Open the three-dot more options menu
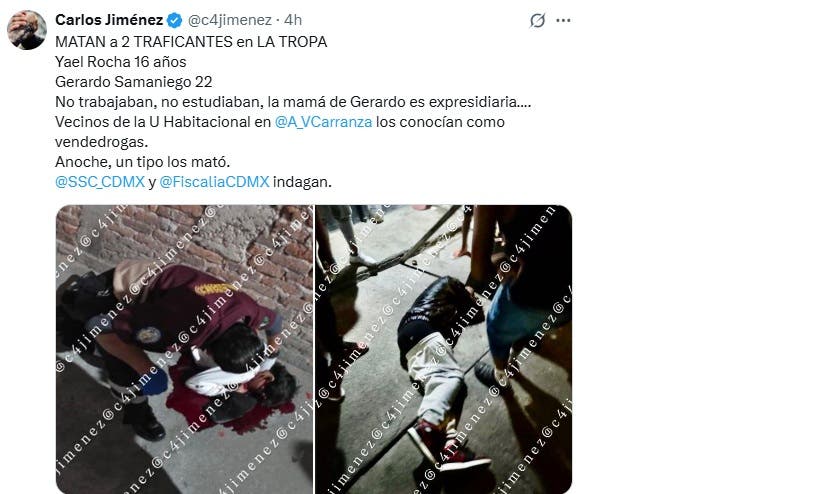 [563, 20]
